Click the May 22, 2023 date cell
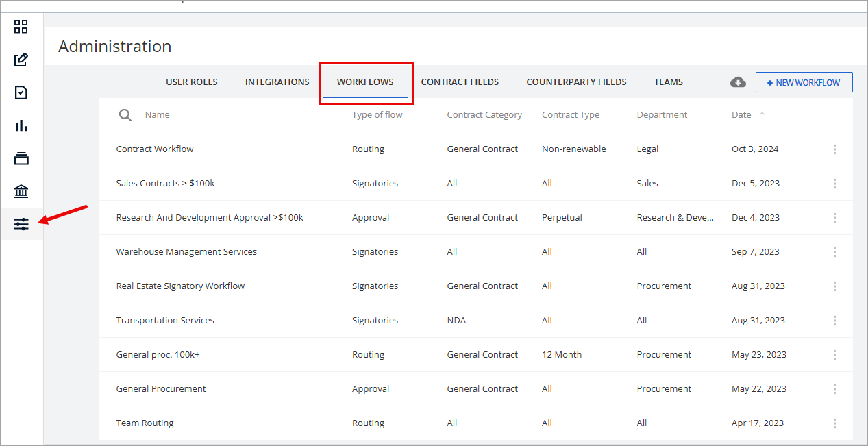 759,389
